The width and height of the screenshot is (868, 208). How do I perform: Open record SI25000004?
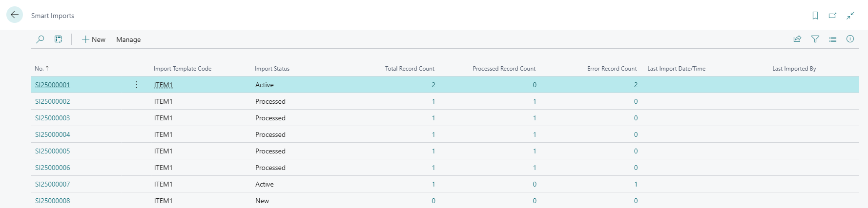52,134
